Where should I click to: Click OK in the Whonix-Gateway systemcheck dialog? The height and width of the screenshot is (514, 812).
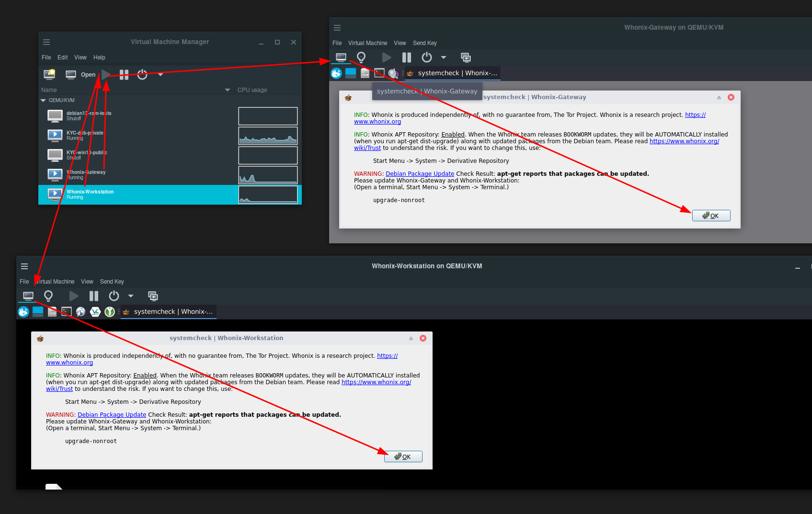[x=711, y=216]
